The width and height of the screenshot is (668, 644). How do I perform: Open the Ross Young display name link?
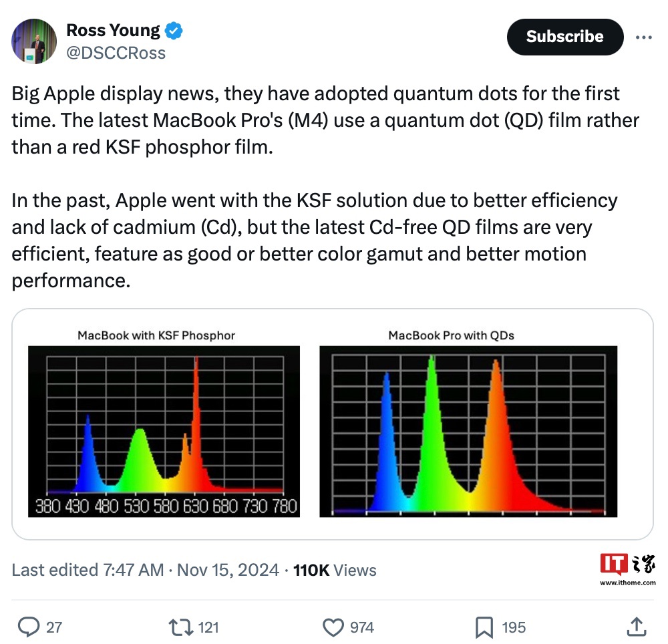tap(113, 31)
